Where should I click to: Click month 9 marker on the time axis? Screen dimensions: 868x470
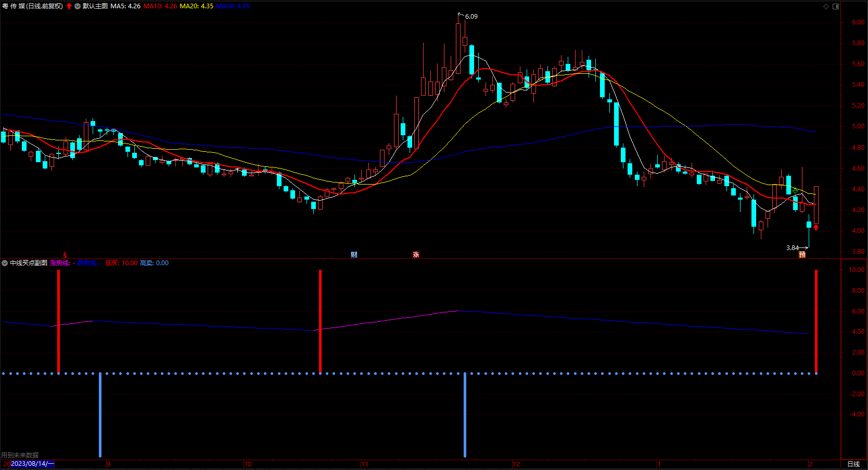pyautogui.click(x=109, y=464)
